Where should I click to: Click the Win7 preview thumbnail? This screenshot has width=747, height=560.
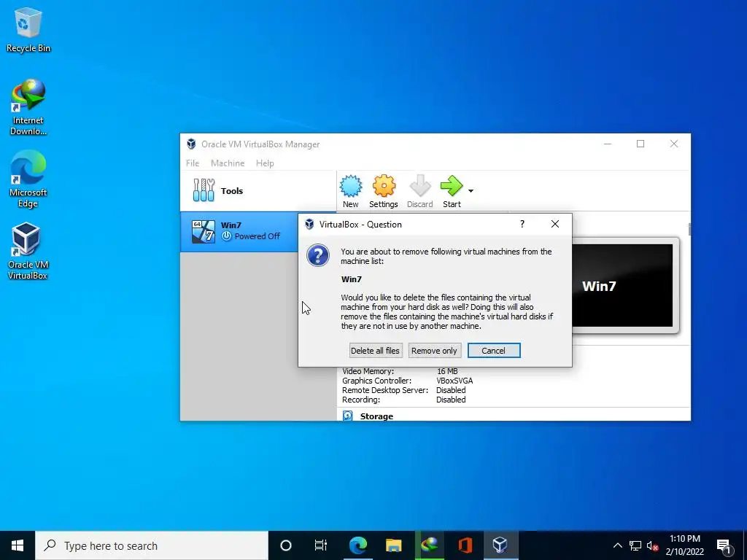click(622, 285)
